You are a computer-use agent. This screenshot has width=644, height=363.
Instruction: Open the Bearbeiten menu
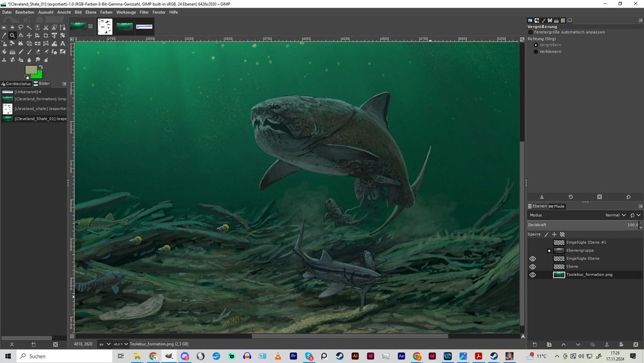pyautogui.click(x=24, y=12)
